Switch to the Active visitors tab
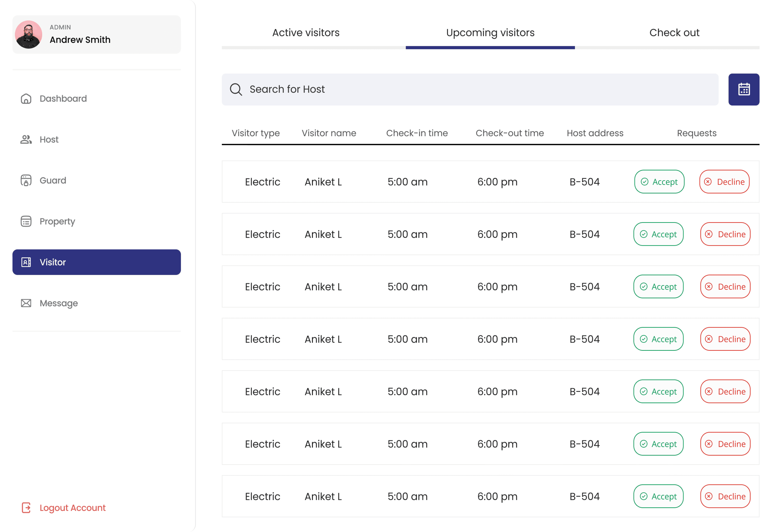Image resolution: width=762 pixels, height=532 pixels. tap(306, 33)
